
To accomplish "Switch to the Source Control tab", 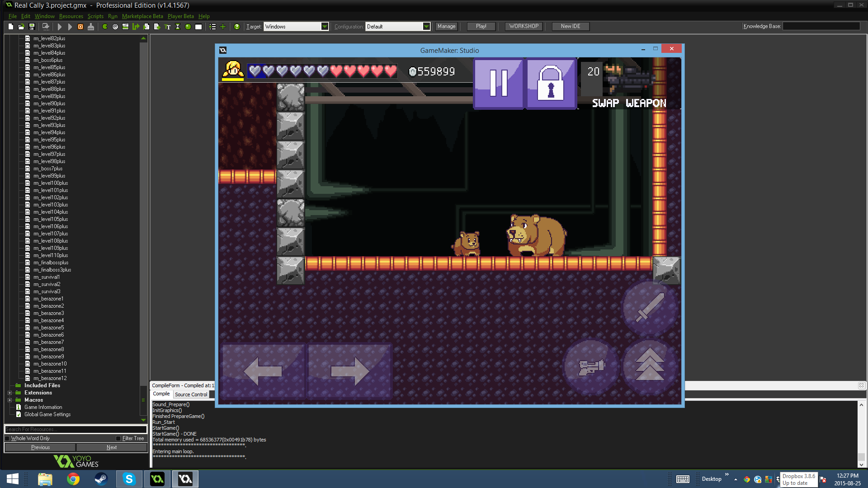I will click(191, 394).
